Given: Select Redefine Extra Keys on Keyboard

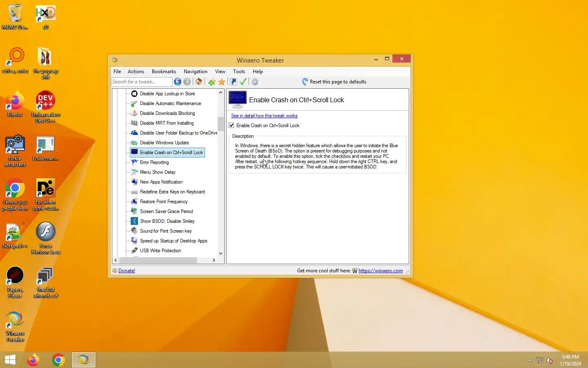Looking at the screenshot, I should click(172, 192).
